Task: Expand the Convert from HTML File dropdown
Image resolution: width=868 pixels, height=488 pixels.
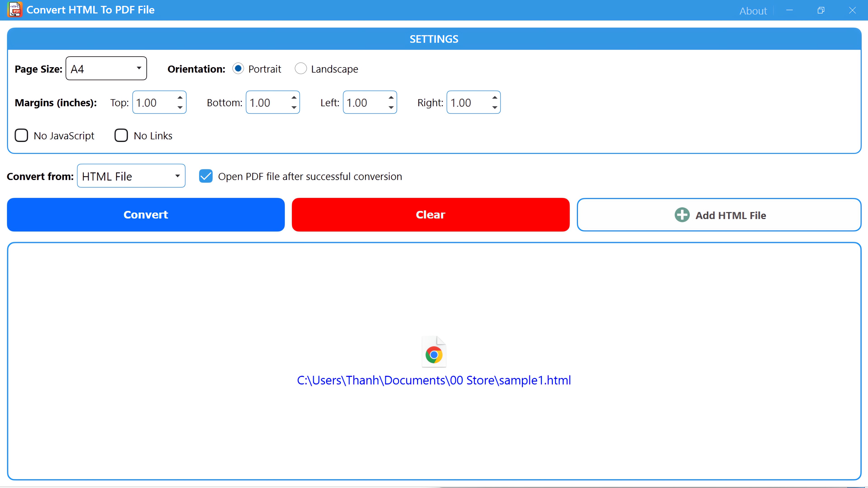Action: point(131,176)
